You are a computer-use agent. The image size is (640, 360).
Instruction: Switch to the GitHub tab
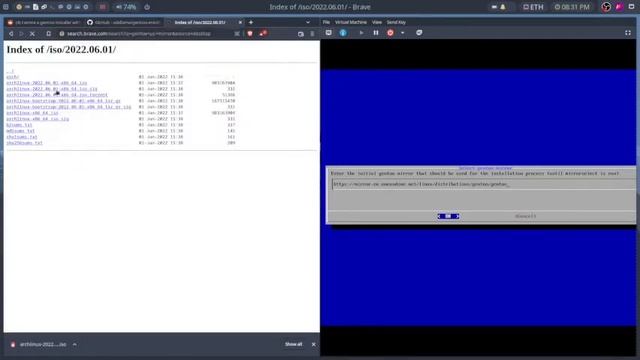(124, 22)
